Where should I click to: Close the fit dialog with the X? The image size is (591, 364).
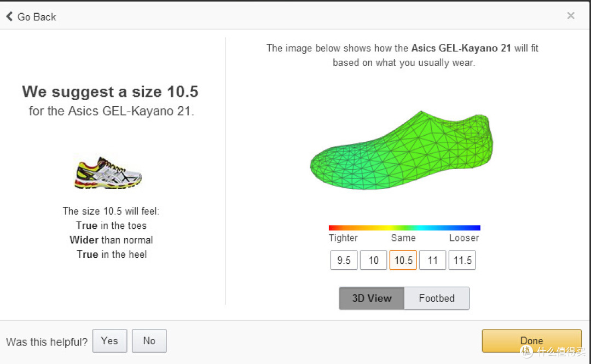(x=571, y=15)
